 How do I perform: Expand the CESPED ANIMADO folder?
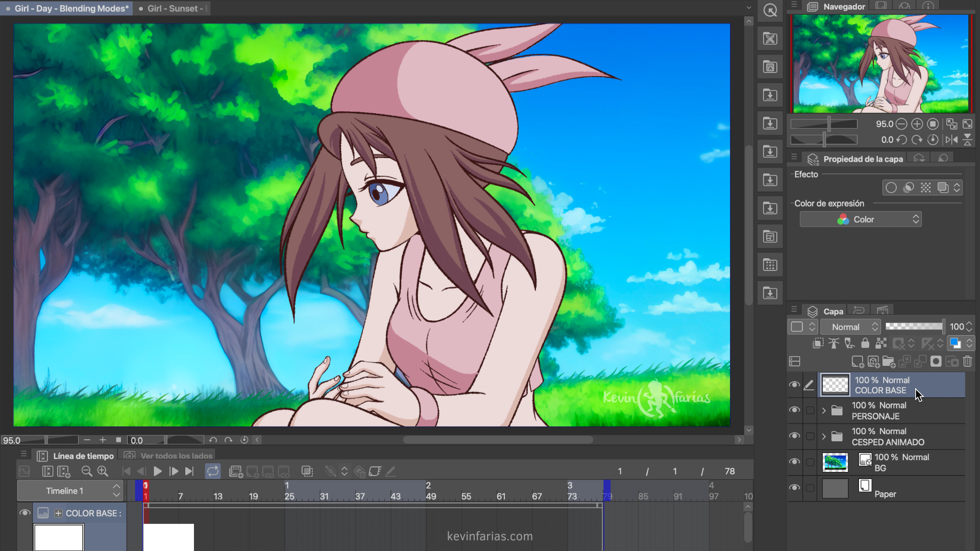[823, 437]
